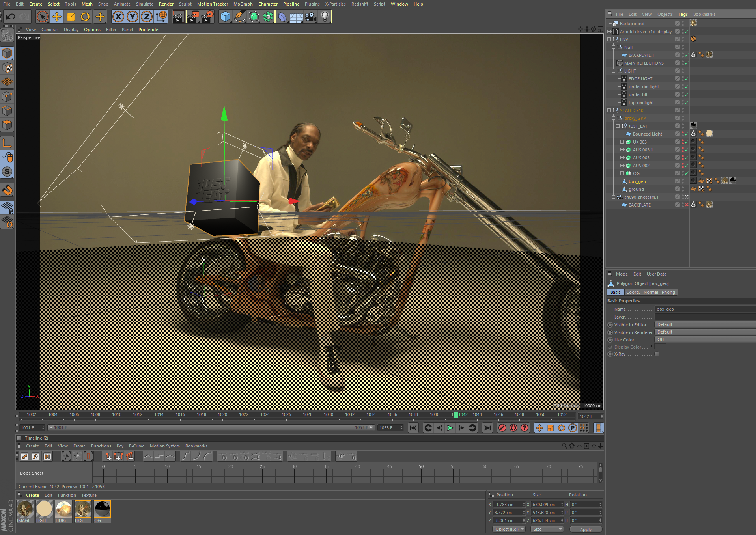Viewport: 756px width, 535px height.
Task: Click the Render View icon
Action: pyautogui.click(x=178, y=17)
